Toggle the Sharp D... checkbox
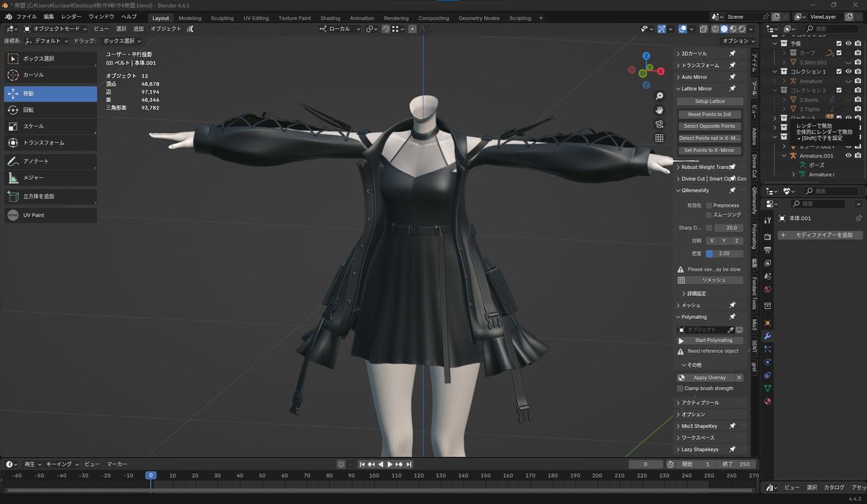This screenshot has height=504, width=867. 709,227
